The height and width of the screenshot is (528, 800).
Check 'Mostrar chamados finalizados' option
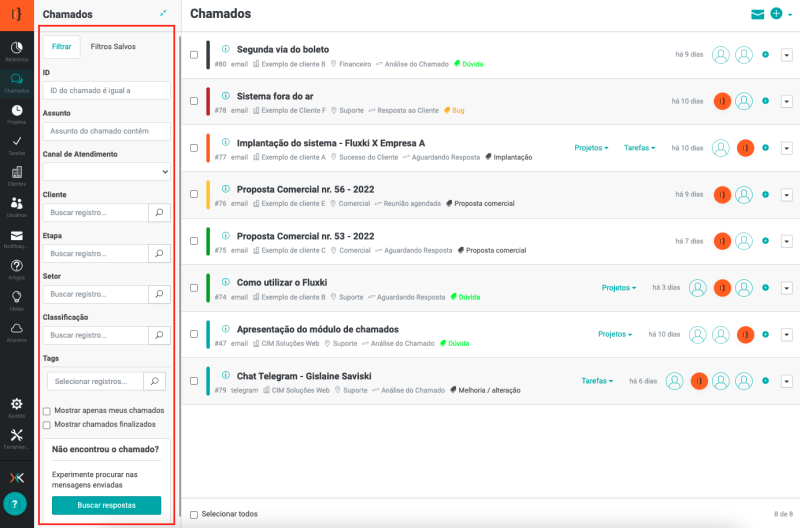coord(47,425)
